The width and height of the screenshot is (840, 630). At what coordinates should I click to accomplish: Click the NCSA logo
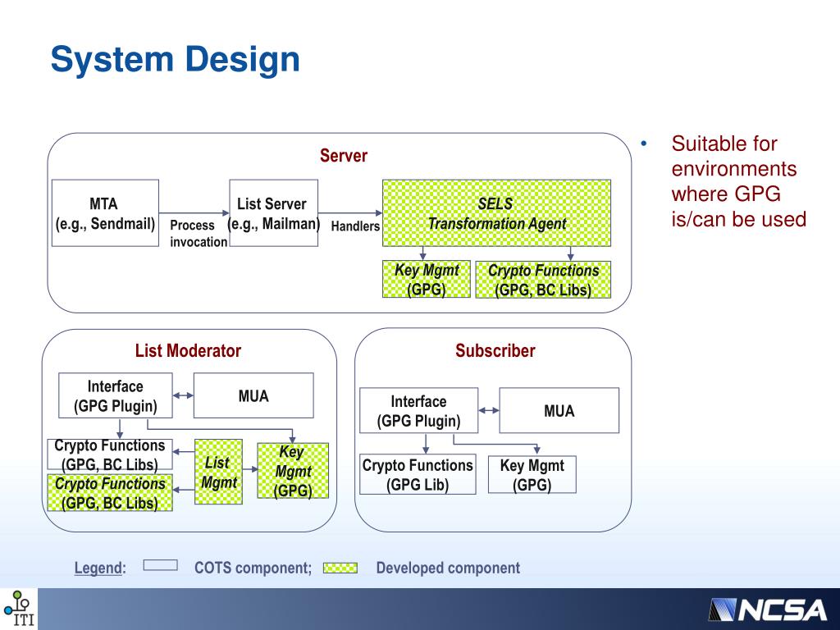[767, 610]
